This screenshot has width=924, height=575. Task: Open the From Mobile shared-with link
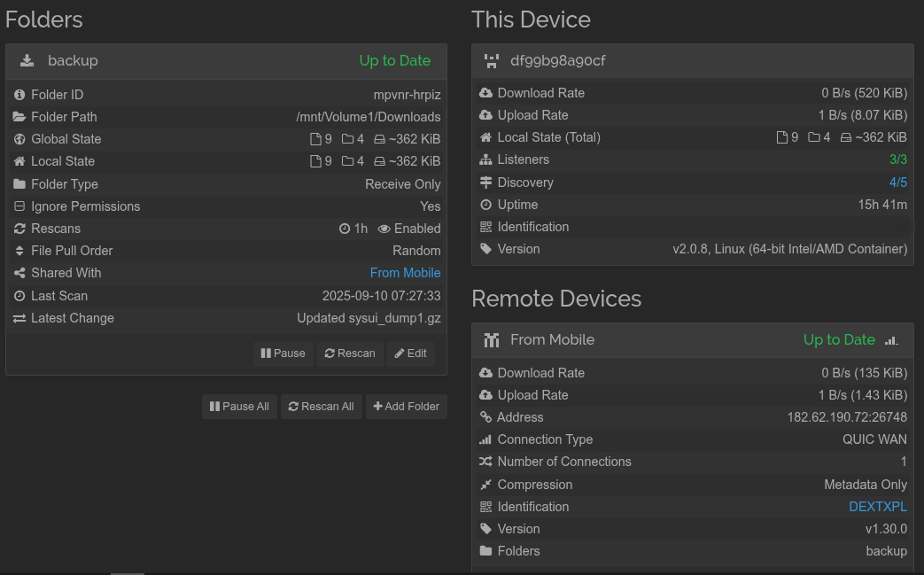[x=405, y=273]
